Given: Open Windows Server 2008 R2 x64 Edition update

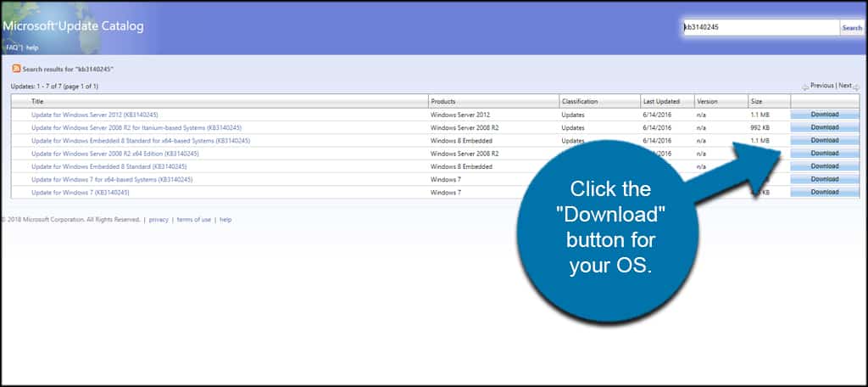Looking at the screenshot, I should click(x=114, y=154).
